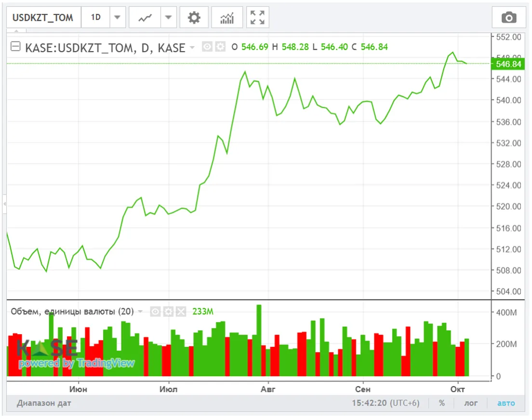Switch chart to fullscreen mode

point(258,18)
